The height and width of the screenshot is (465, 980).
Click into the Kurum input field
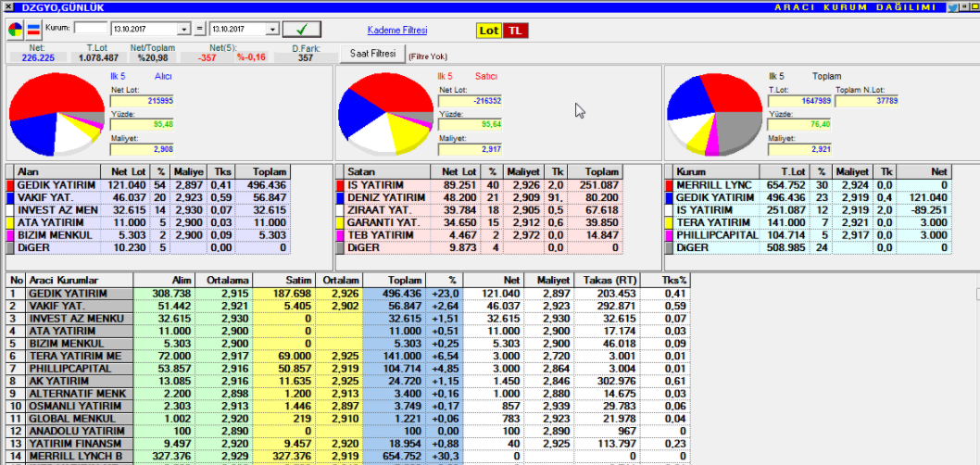(91, 29)
